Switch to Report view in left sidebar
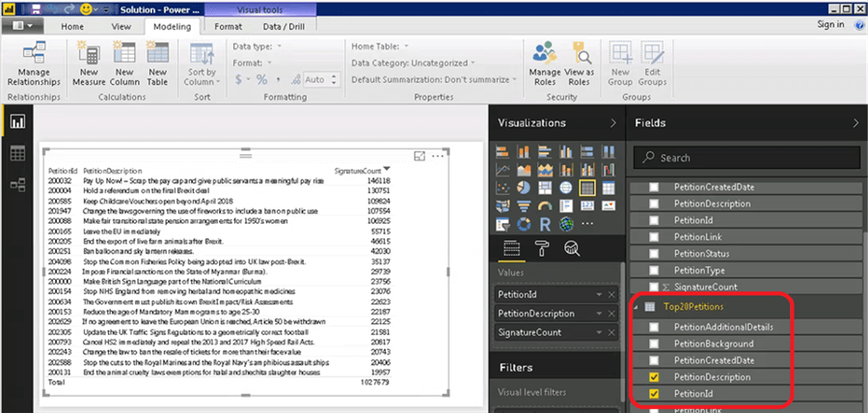 pos(17,122)
